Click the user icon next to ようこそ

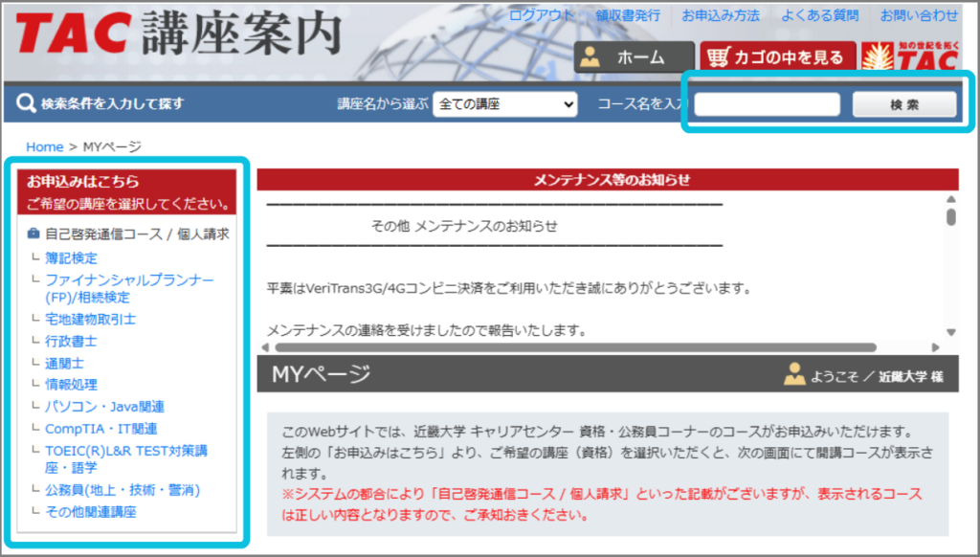click(794, 375)
